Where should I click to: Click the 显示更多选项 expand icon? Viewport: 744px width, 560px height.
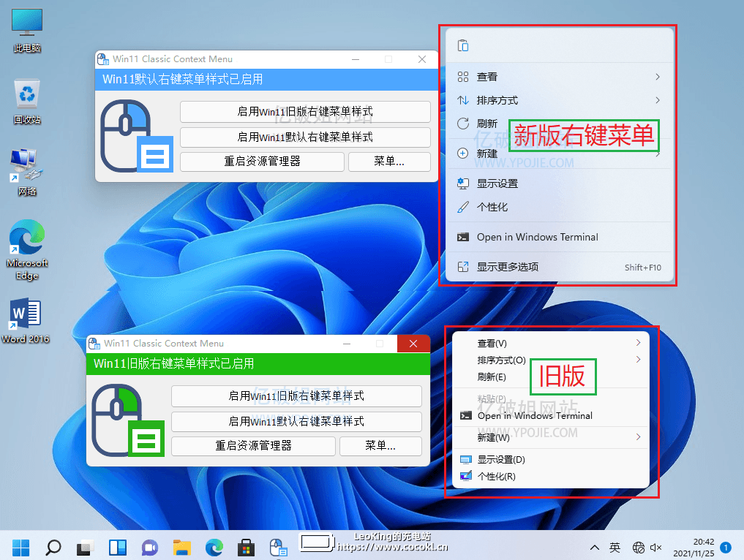463,267
